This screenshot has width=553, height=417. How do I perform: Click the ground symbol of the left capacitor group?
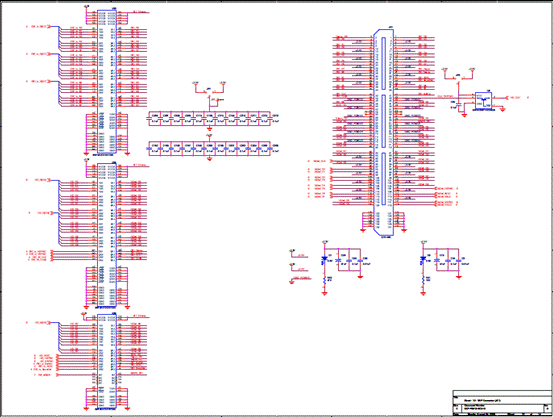click(x=360, y=277)
